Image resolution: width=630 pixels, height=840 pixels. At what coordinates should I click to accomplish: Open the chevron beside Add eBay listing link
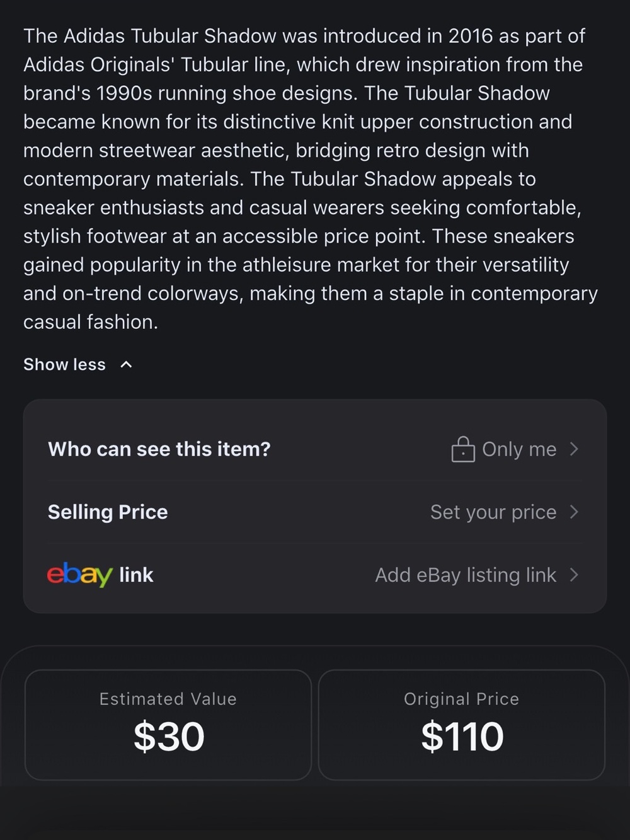pyautogui.click(x=574, y=575)
